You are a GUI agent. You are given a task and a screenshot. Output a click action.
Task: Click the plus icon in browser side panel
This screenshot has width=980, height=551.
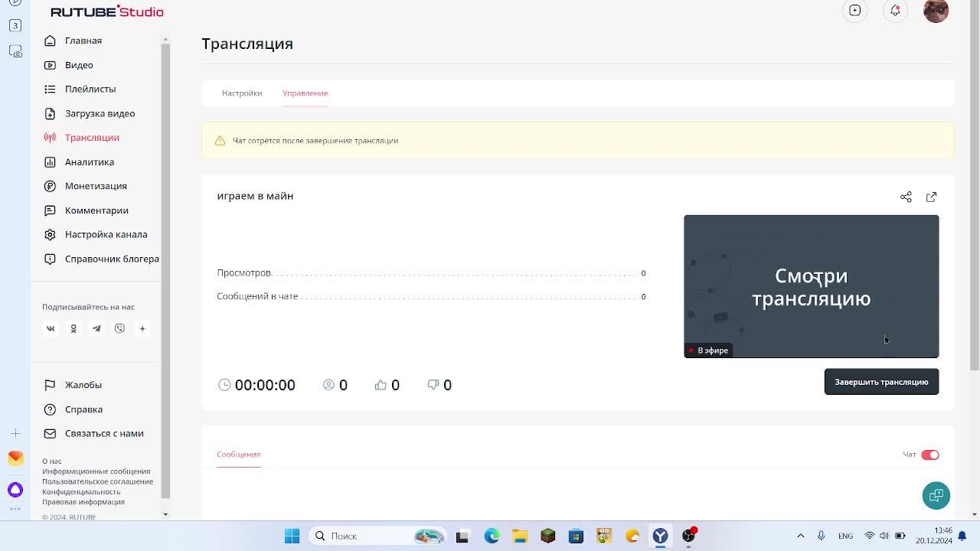15,434
